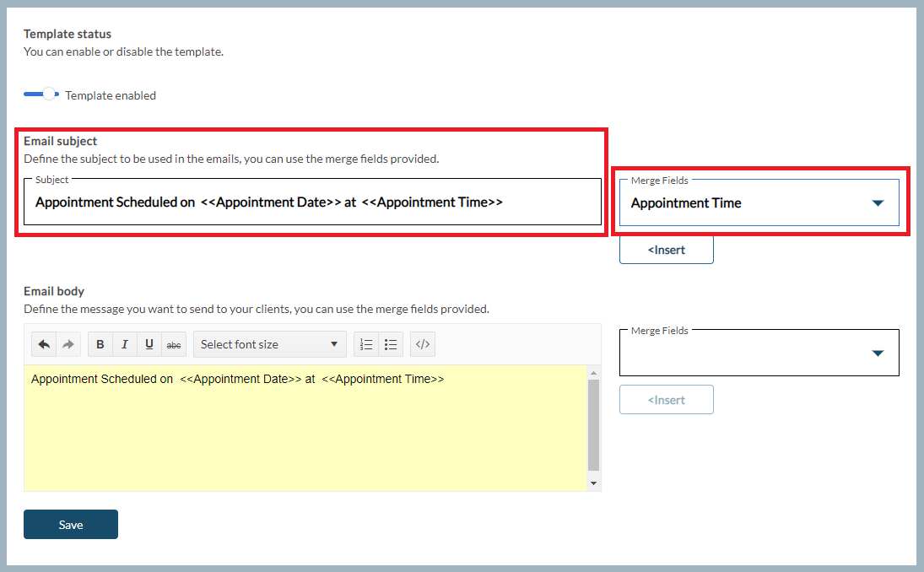
Task: Click inside the Subject text field
Action: [x=312, y=202]
